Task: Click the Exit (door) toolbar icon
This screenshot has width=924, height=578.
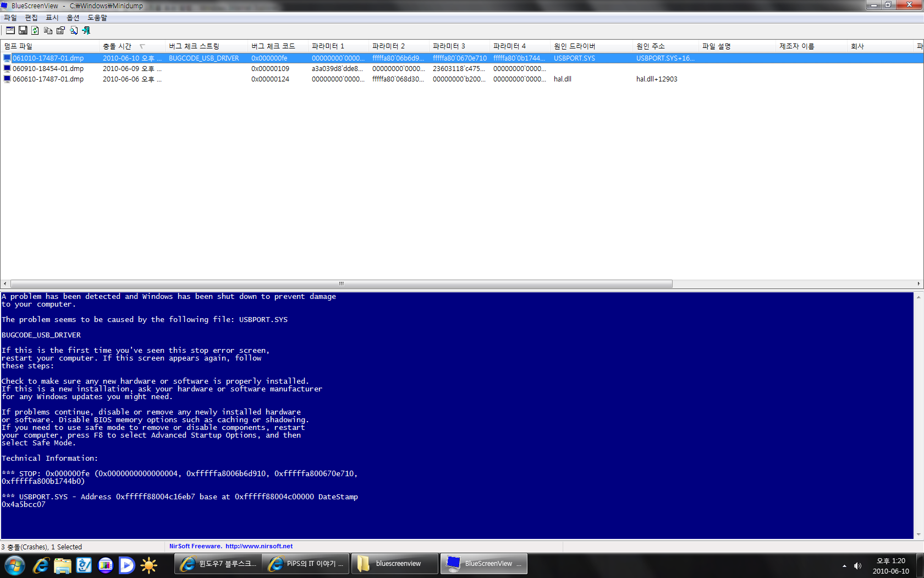Action: (x=86, y=30)
